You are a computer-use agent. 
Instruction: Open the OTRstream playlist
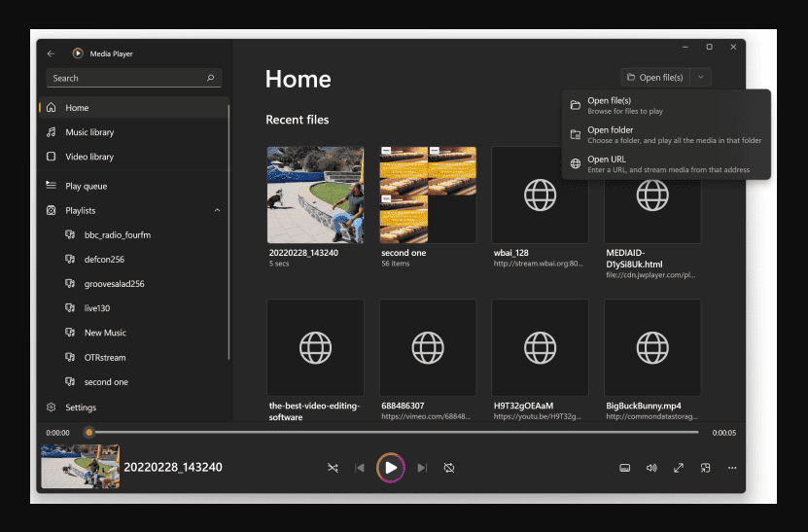[x=134, y=357]
